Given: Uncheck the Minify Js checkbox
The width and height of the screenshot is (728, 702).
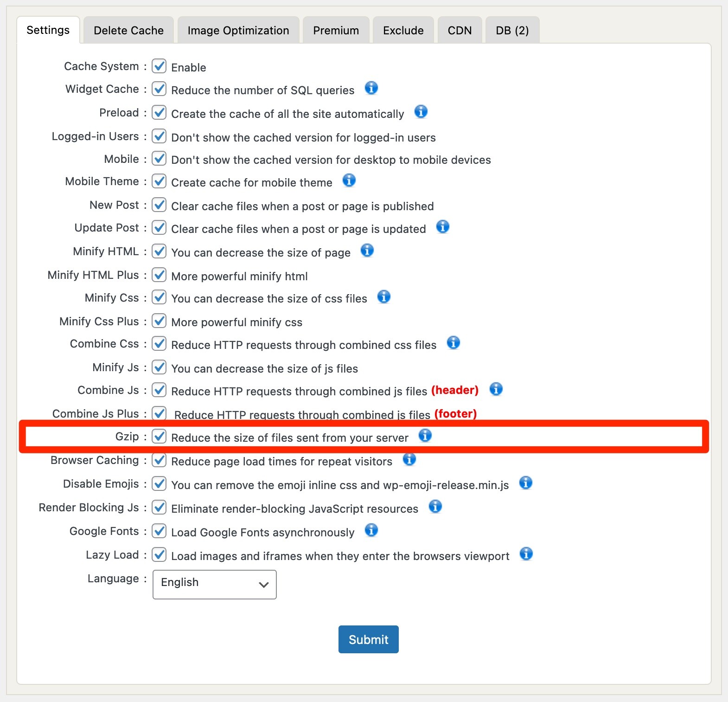Looking at the screenshot, I should coord(159,367).
